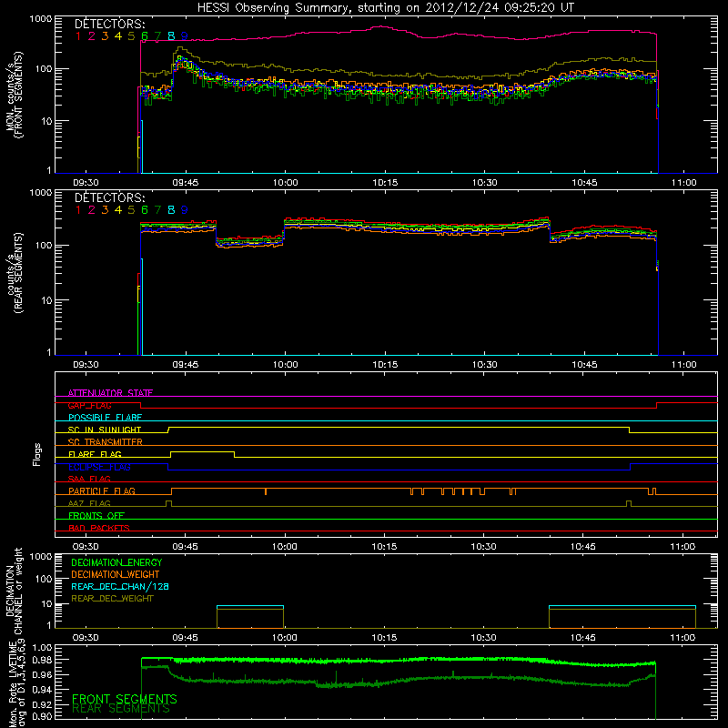Click the 09:45 tick label under front segments plot

[x=186, y=183]
